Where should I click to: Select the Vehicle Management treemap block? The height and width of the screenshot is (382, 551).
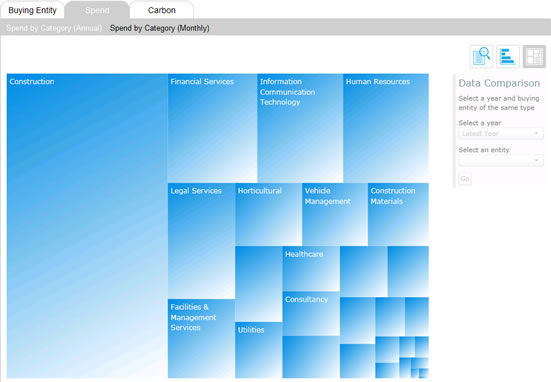pos(335,214)
